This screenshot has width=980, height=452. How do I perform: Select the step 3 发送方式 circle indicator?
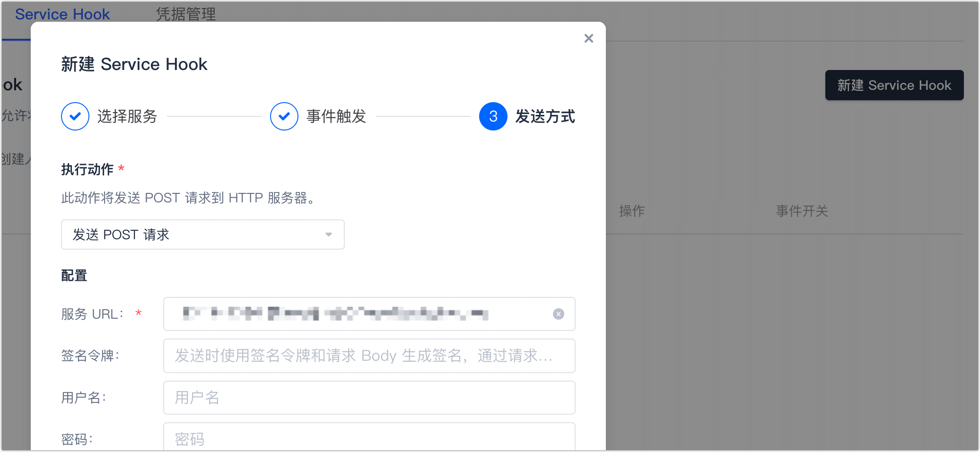(493, 116)
